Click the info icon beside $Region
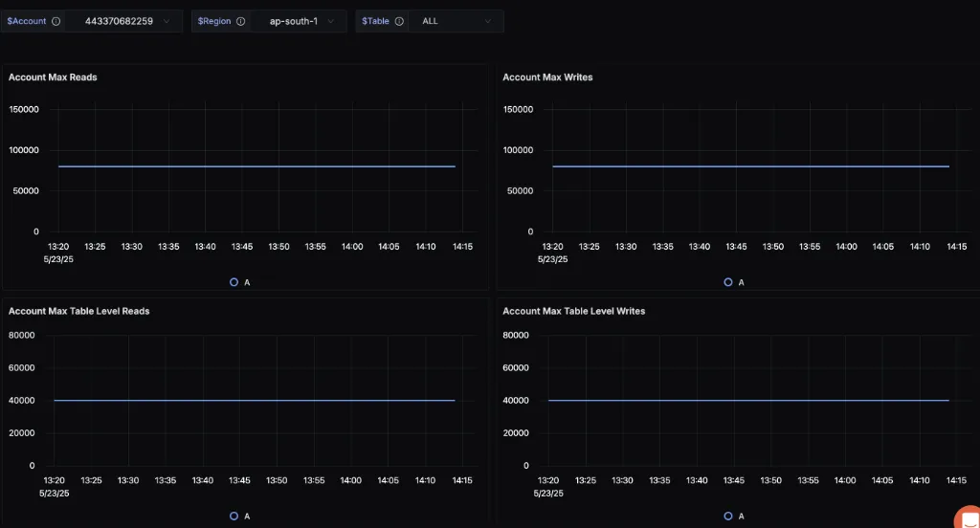 [240, 21]
